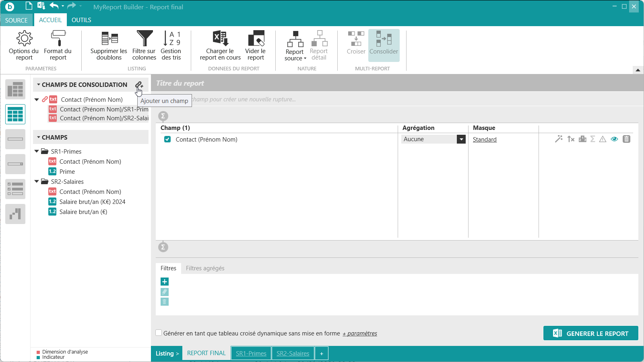The height and width of the screenshot is (362, 644).
Task: Open Report source dropdown menu
Action: coord(295,55)
